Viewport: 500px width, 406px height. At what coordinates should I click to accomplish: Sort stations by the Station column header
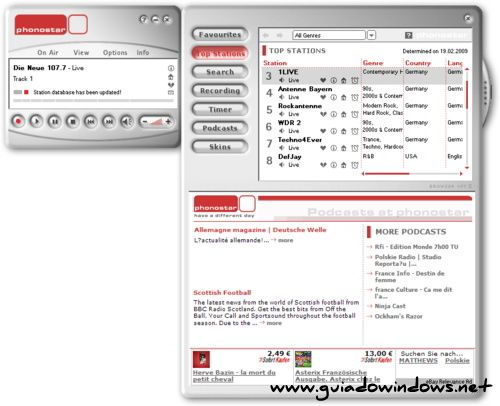tap(275, 63)
